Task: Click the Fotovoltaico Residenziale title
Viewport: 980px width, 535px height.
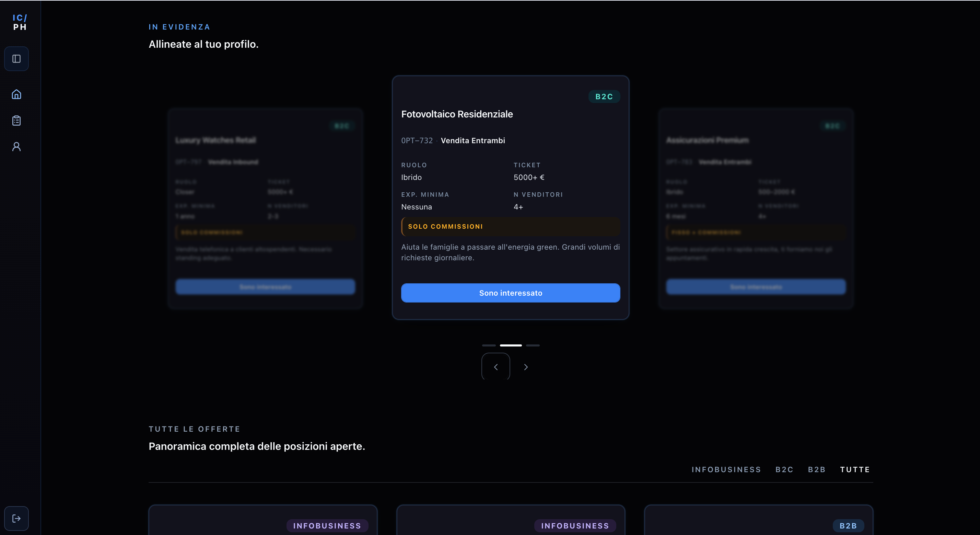Action: (x=457, y=114)
